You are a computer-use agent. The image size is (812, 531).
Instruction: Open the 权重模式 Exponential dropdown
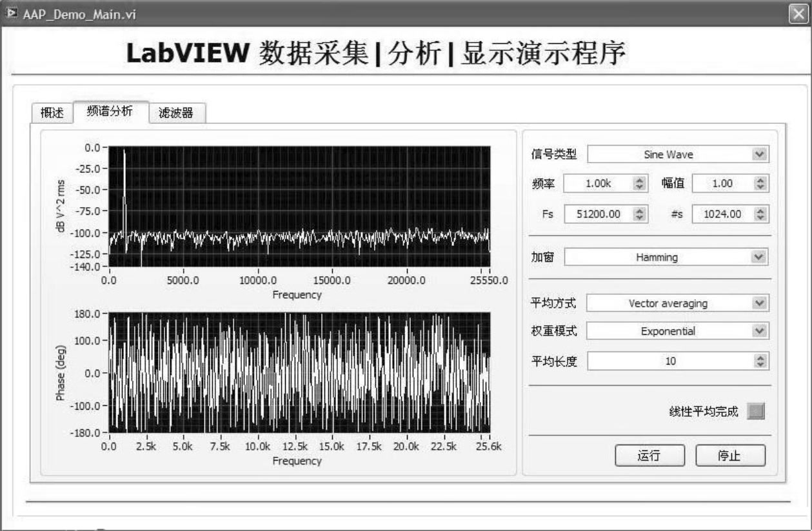tap(760, 331)
